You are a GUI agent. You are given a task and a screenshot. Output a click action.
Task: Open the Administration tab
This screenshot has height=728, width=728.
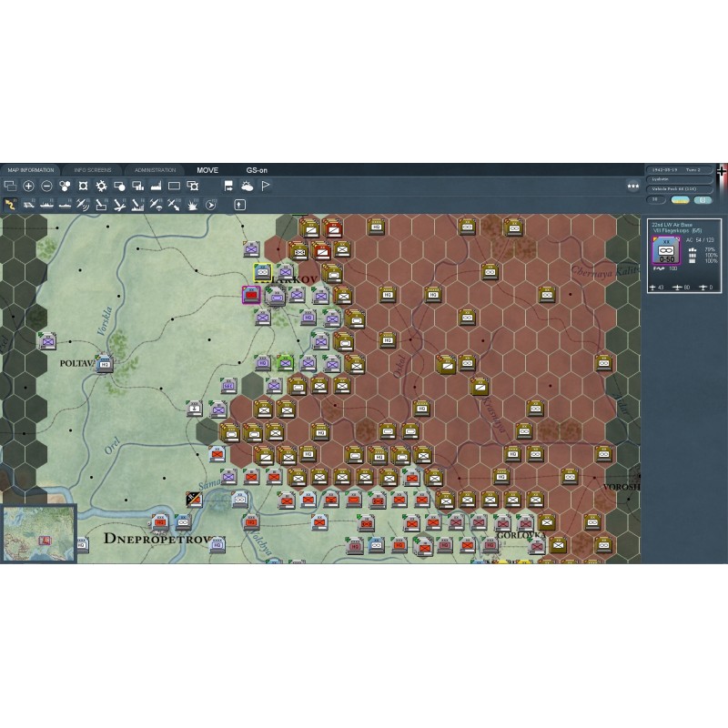click(x=155, y=170)
